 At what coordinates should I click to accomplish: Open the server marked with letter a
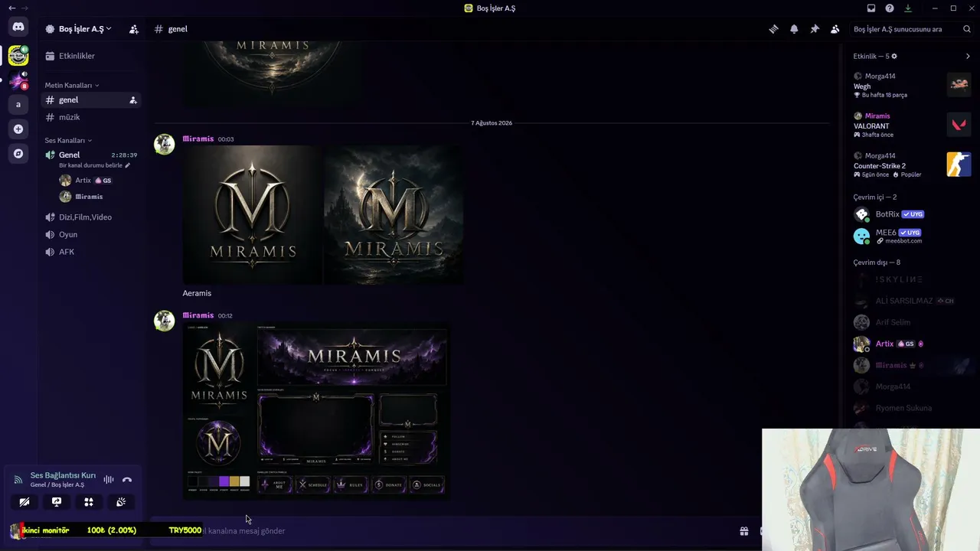(x=18, y=104)
